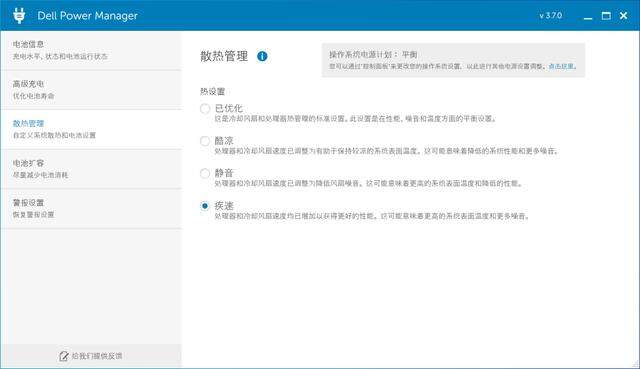This screenshot has height=369, width=640.
Task: Maximize the Dell Power Manager window
Action: (606, 16)
